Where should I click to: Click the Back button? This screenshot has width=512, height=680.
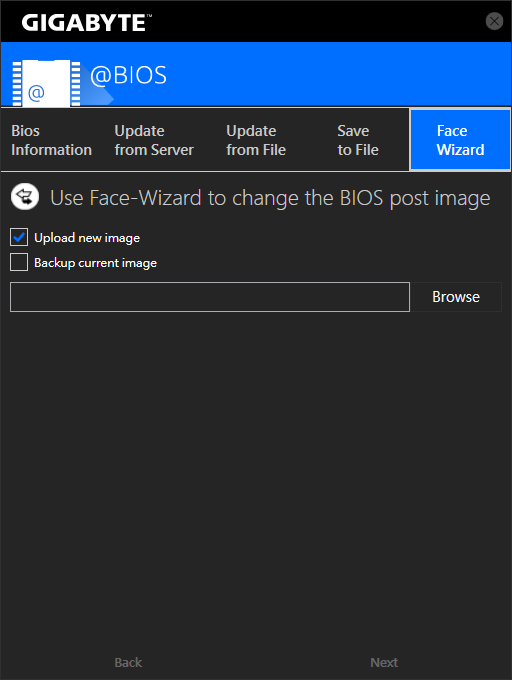pyautogui.click(x=128, y=662)
